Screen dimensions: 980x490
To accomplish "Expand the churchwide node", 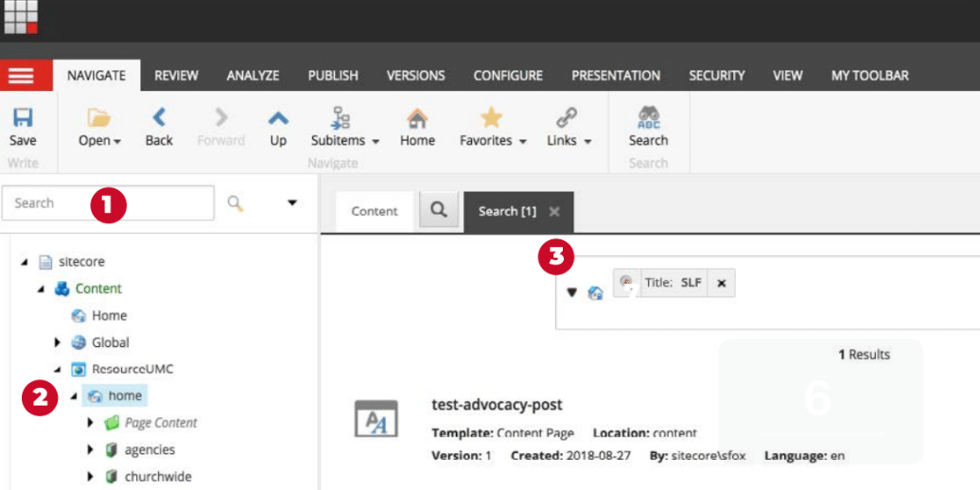I will (x=91, y=477).
